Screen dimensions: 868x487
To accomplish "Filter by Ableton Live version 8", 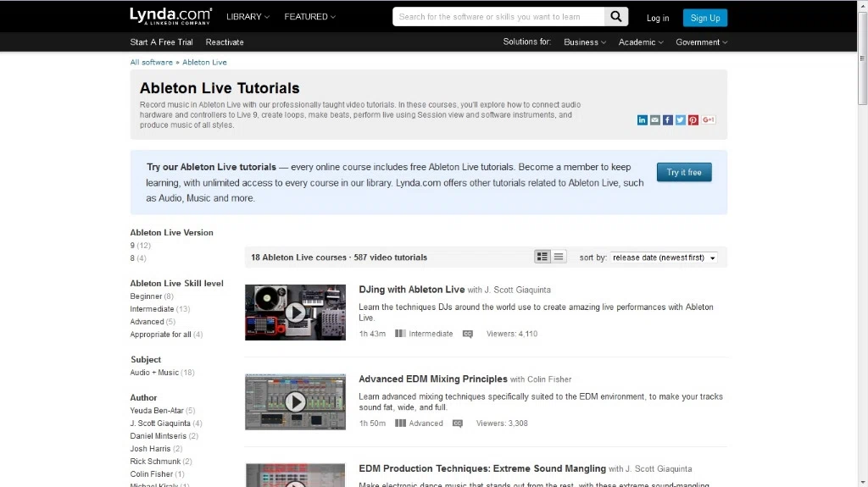I will 138,257.
